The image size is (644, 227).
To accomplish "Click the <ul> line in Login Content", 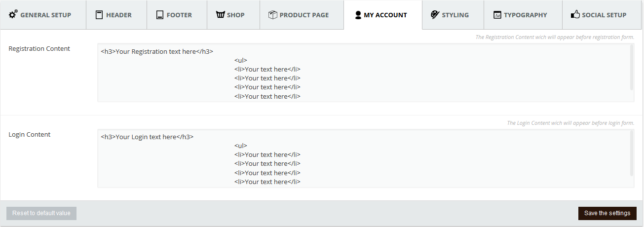I will point(241,146).
